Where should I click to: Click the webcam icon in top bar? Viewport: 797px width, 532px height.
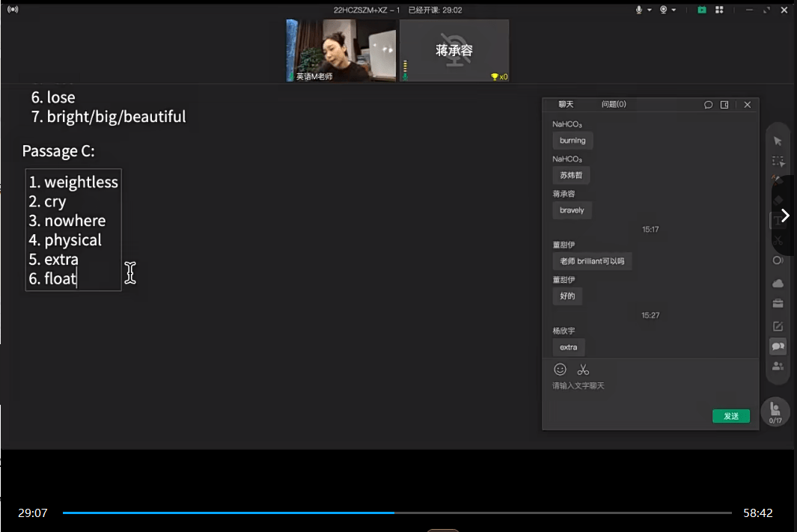663,10
